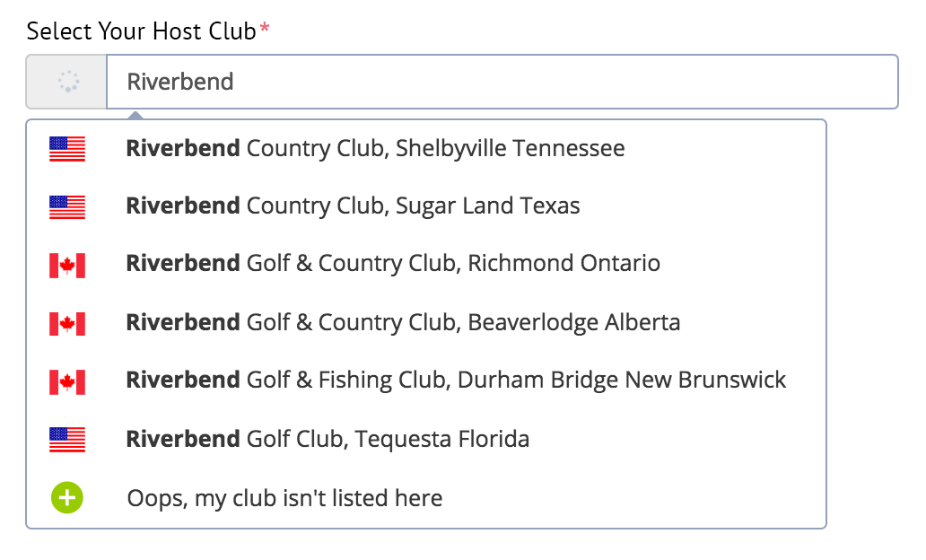Click the gray prefix box of host club field
This screenshot has height=560, width=926.
tap(66, 82)
